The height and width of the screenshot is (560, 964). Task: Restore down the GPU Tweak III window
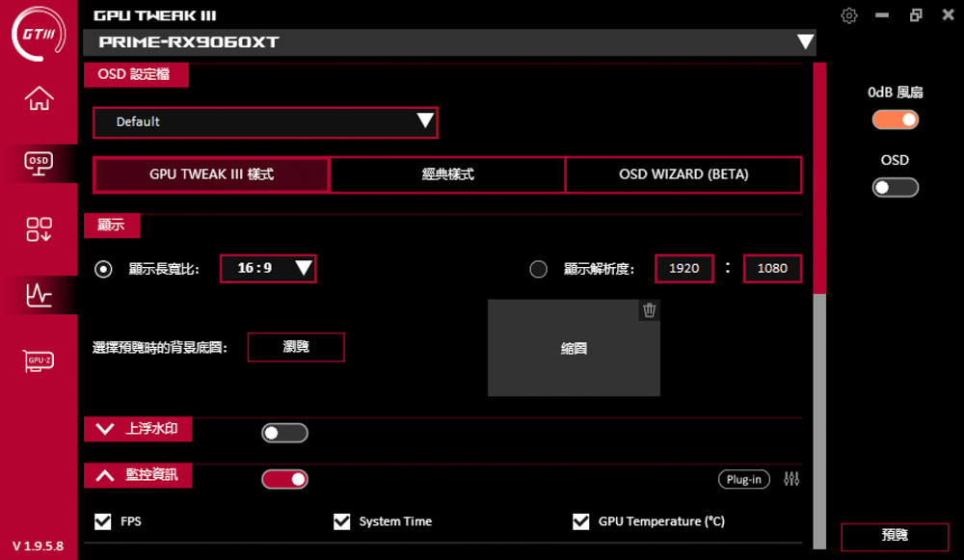[x=916, y=15]
